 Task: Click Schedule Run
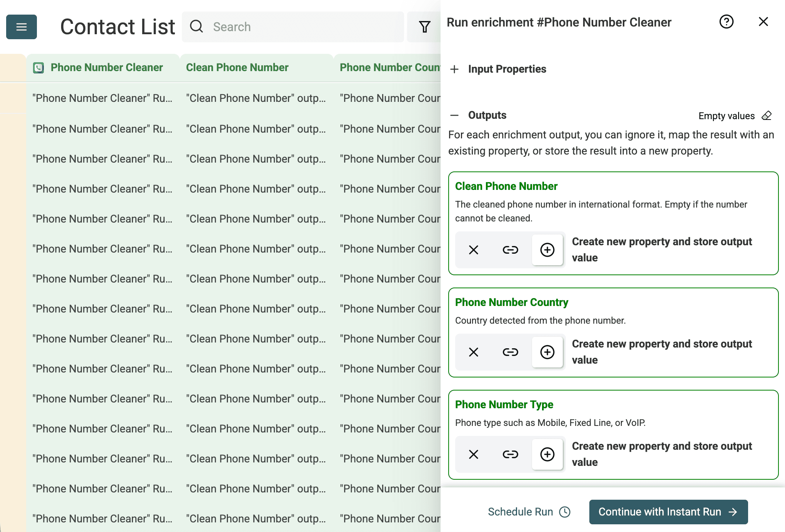[529, 512]
